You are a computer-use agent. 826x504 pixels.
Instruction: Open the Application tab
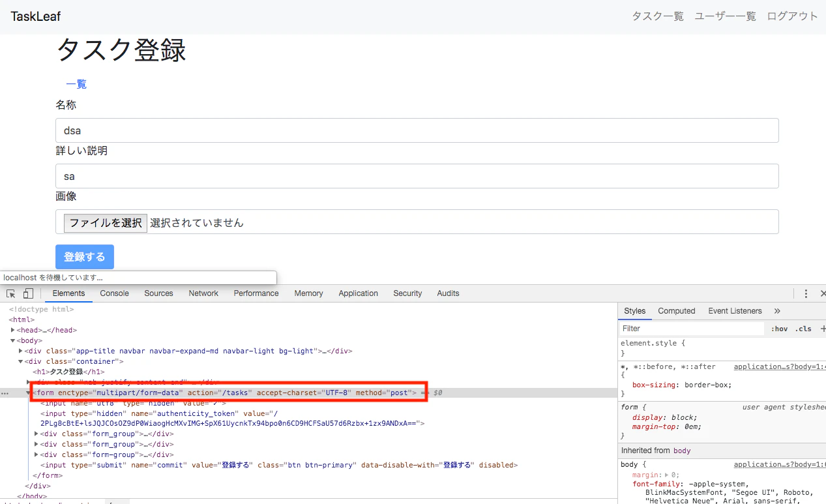(x=358, y=293)
